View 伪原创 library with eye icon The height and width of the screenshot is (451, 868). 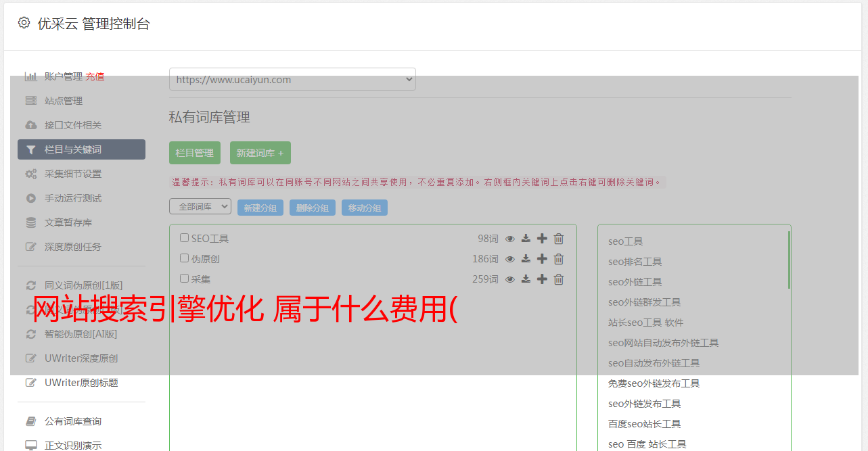click(510, 259)
